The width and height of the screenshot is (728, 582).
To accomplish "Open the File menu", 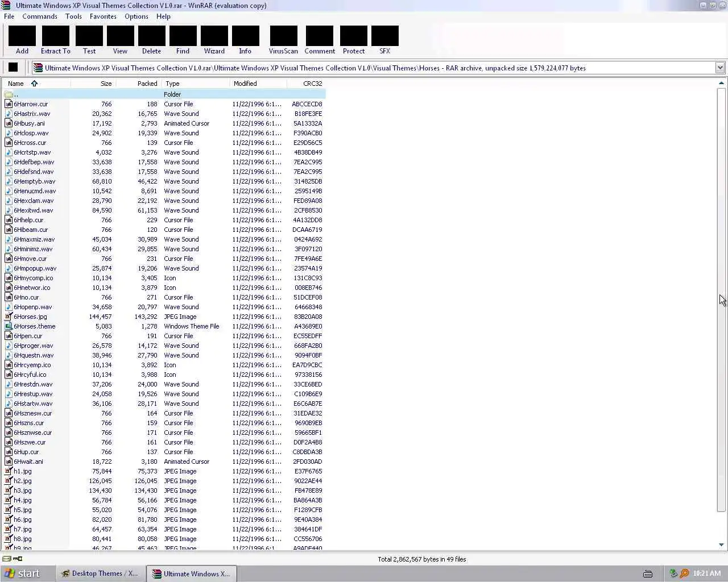I will tap(9, 16).
